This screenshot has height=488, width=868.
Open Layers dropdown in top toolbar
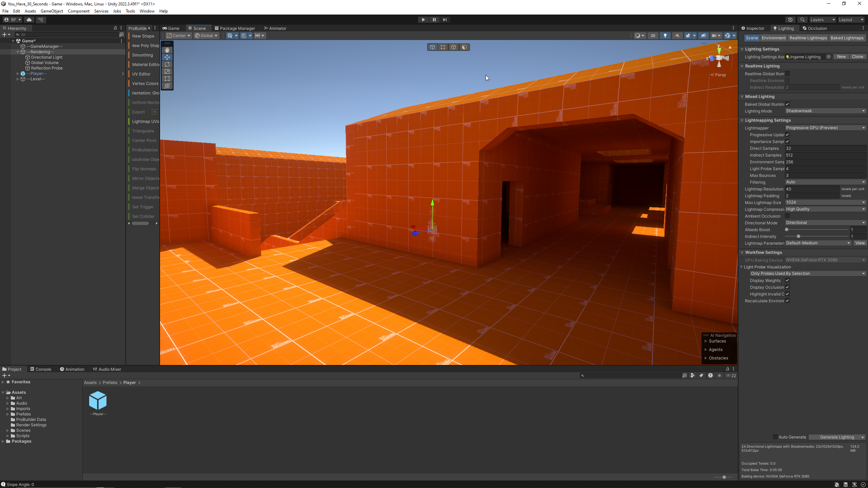[822, 20]
